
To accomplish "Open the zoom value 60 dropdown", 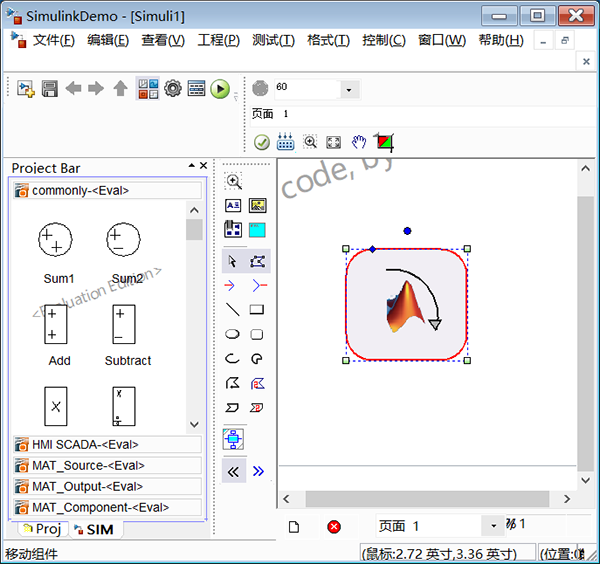I will [x=349, y=90].
